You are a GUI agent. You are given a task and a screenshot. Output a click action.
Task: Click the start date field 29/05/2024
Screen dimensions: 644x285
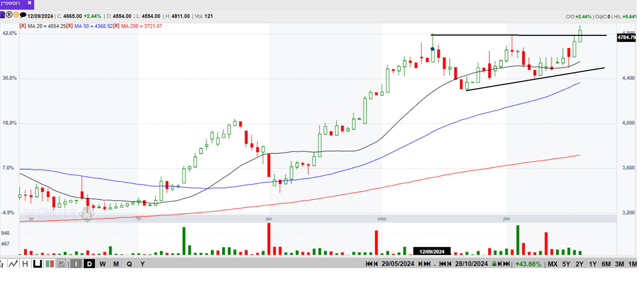[398, 264]
